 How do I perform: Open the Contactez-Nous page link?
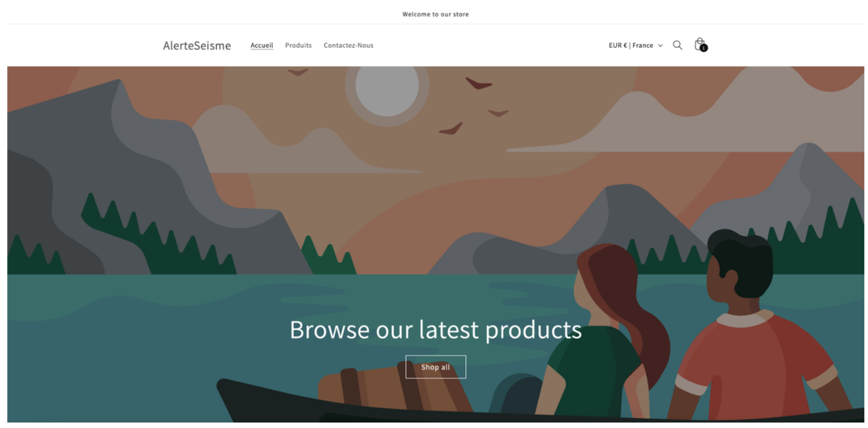348,46
